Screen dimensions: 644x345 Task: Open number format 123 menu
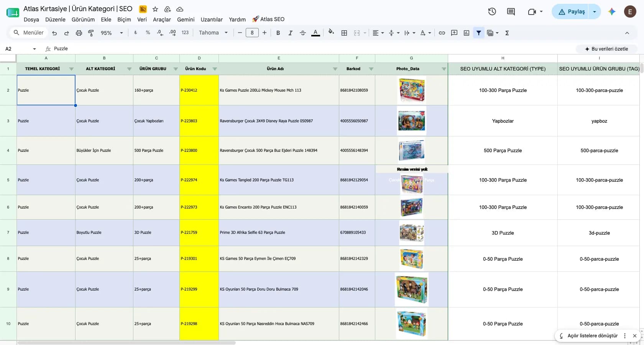[x=185, y=33]
